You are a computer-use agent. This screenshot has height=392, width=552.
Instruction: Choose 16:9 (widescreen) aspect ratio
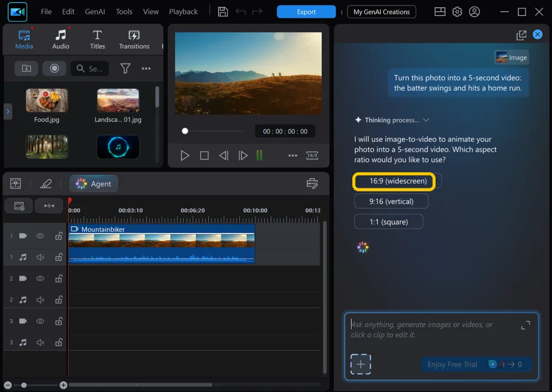pos(398,181)
